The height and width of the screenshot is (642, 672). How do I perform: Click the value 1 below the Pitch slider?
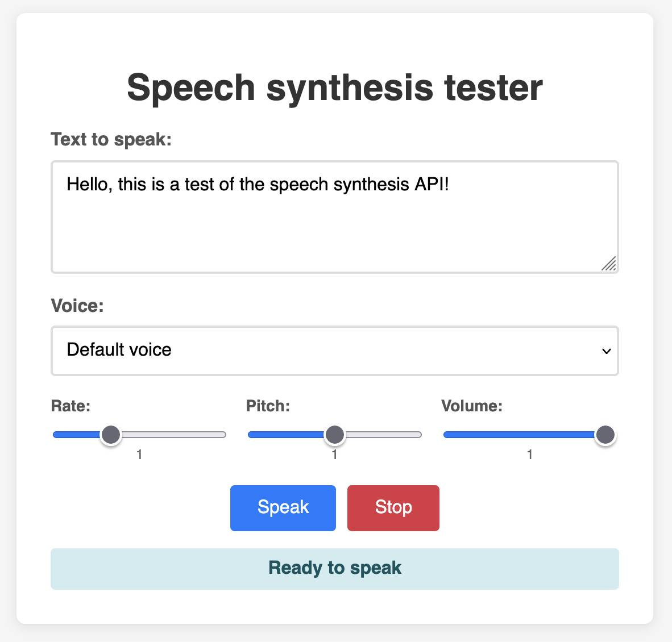coord(335,454)
